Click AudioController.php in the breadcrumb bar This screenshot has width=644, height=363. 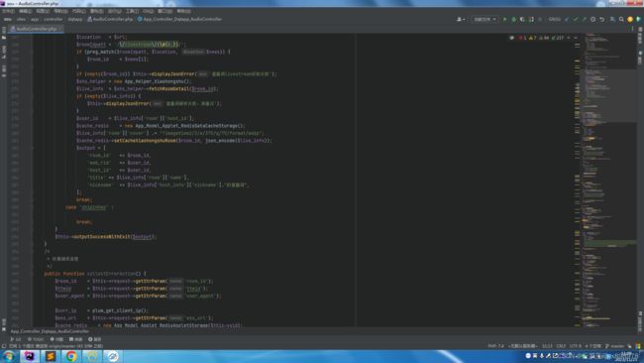pos(110,19)
